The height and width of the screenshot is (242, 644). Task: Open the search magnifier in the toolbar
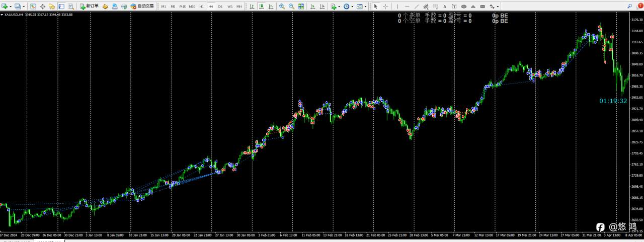tap(630, 6)
